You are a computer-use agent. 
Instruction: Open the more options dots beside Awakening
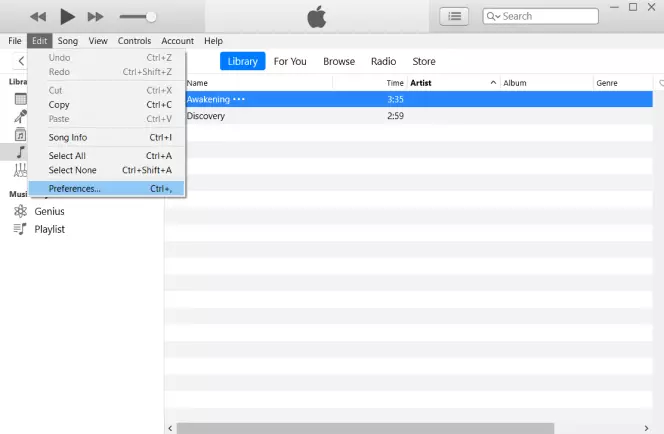click(x=239, y=99)
